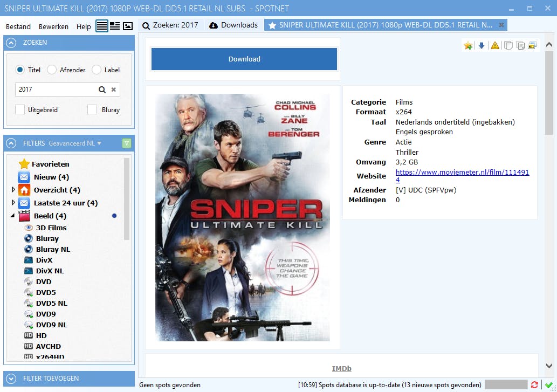Click the detail pane scroll down arrow
Image resolution: width=557 pixels, height=392 pixels.
(x=549, y=366)
